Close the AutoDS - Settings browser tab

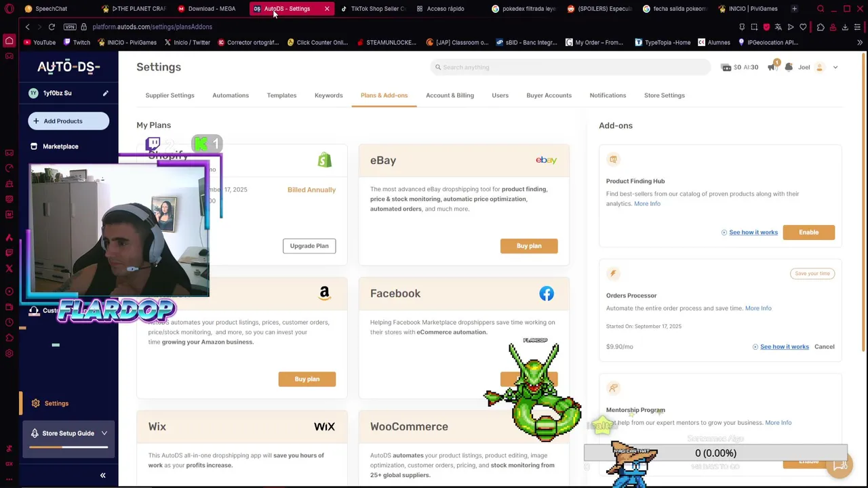point(327,9)
